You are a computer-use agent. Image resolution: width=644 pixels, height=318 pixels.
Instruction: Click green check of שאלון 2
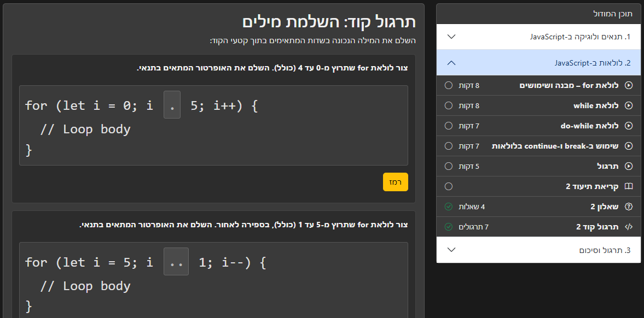pyautogui.click(x=449, y=207)
